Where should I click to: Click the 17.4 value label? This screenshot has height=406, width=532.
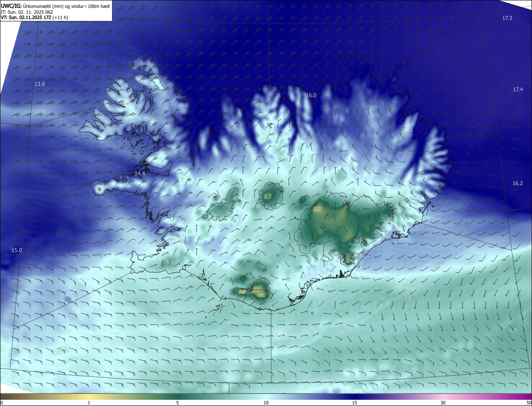pos(518,90)
